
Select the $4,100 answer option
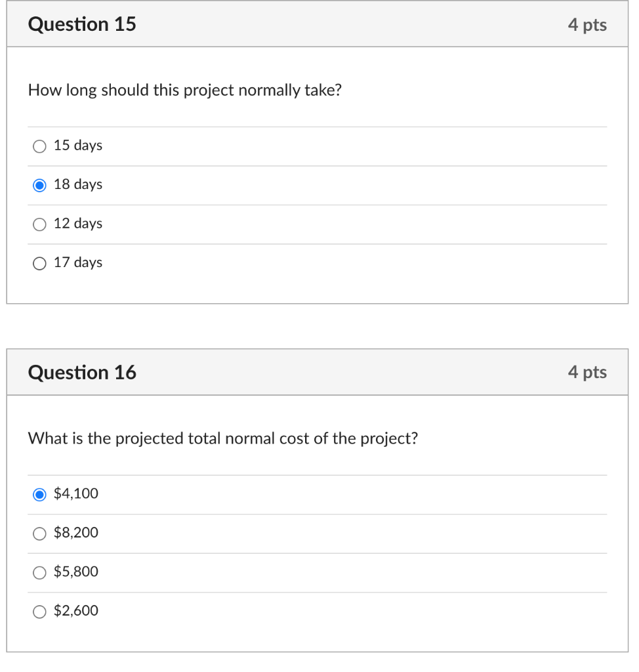[39, 494]
